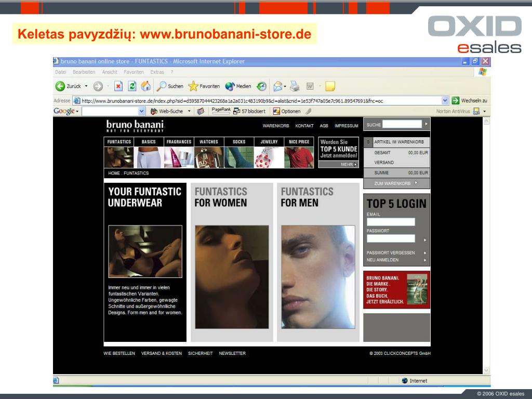Click the IMPRESSUM link
Image resolution: width=532 pixels, height=399 pixels.
point(347,126)
